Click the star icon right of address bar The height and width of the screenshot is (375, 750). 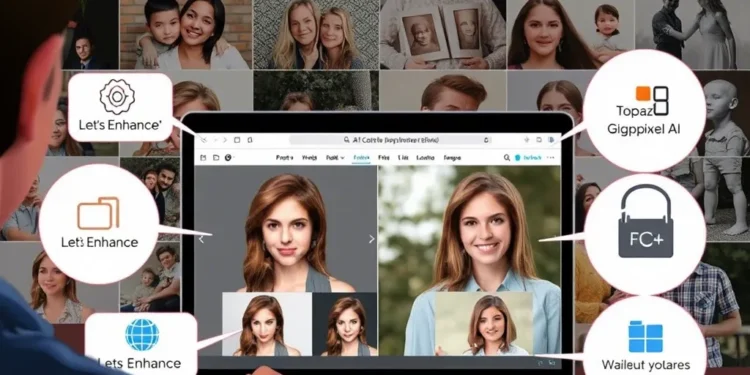(x=527, y=140)
